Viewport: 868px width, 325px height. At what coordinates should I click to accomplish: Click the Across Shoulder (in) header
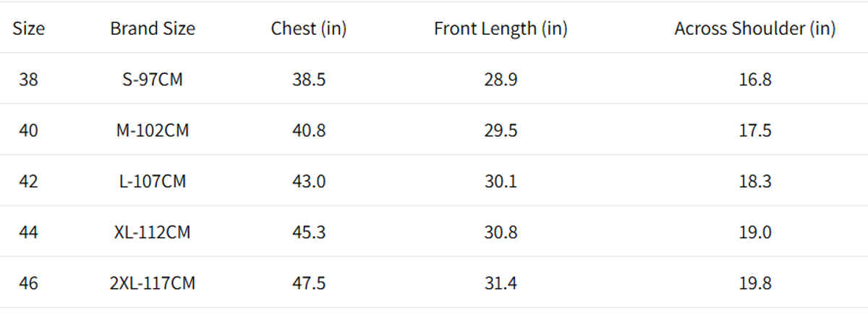tap(755, 29)
